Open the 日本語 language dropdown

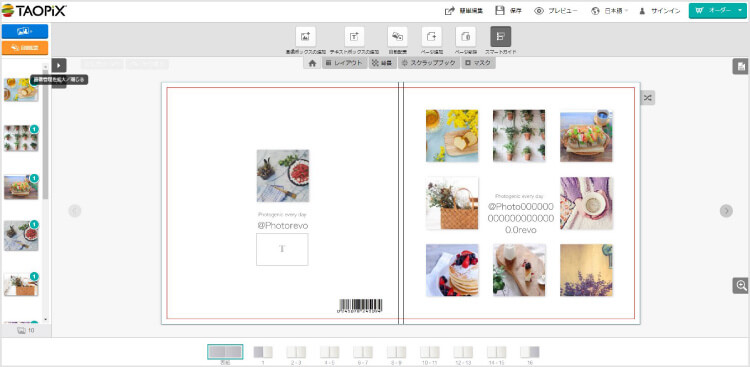coord(609,11)
